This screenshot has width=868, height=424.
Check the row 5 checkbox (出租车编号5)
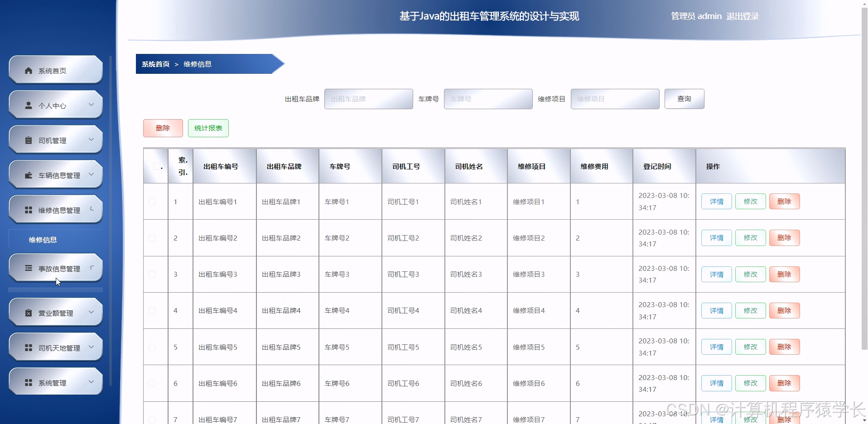coord(152,347)
